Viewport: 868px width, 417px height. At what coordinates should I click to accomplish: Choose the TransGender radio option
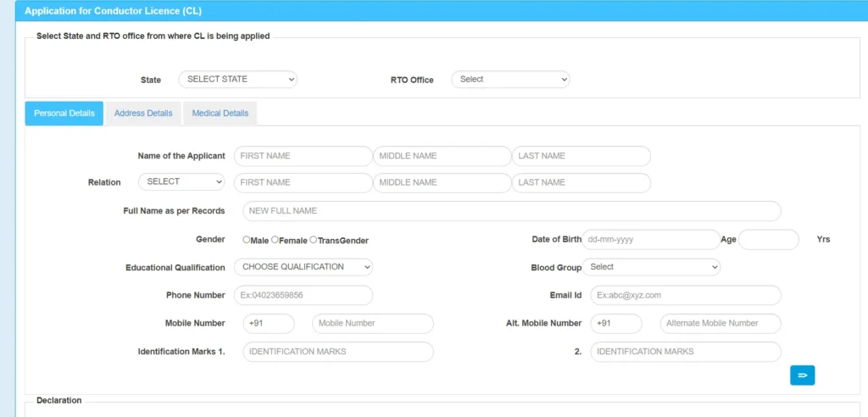point(314,240)
